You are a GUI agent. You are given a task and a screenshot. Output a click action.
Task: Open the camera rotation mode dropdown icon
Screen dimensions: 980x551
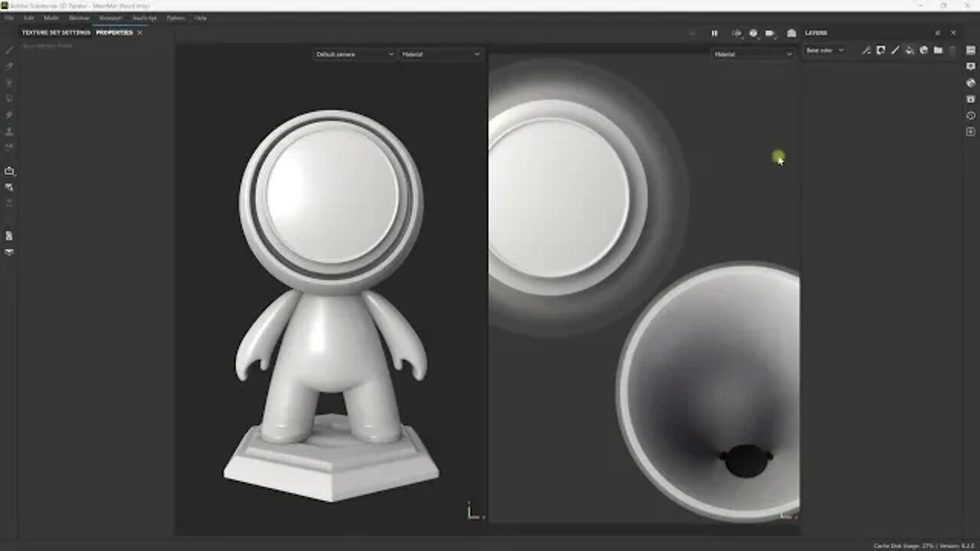pos(771,33)
